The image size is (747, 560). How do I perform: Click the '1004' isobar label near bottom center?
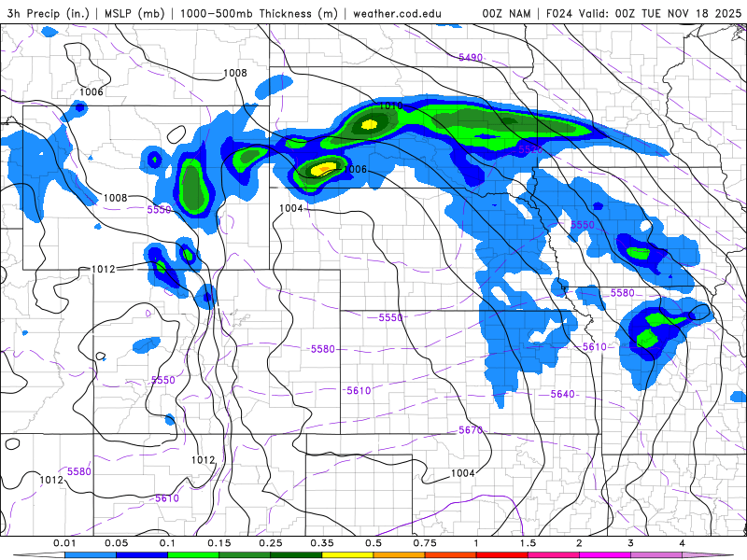pyautogui.click(x=462, y=473)
